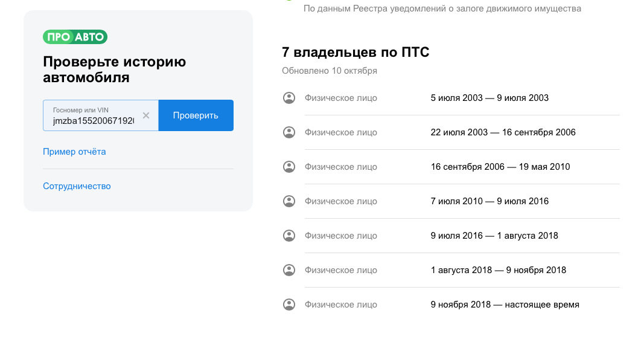Open the Сотрудничество link

(x=77, y=186)
